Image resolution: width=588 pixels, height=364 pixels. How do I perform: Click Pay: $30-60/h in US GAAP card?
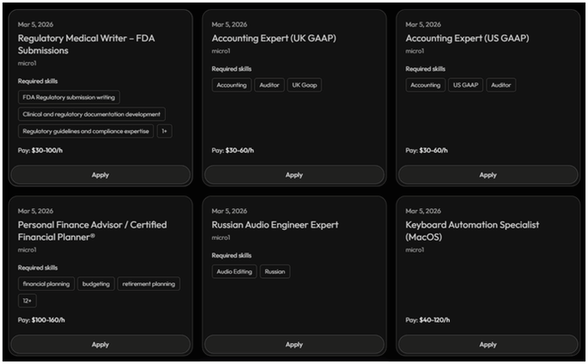click(x=427, y=151)
